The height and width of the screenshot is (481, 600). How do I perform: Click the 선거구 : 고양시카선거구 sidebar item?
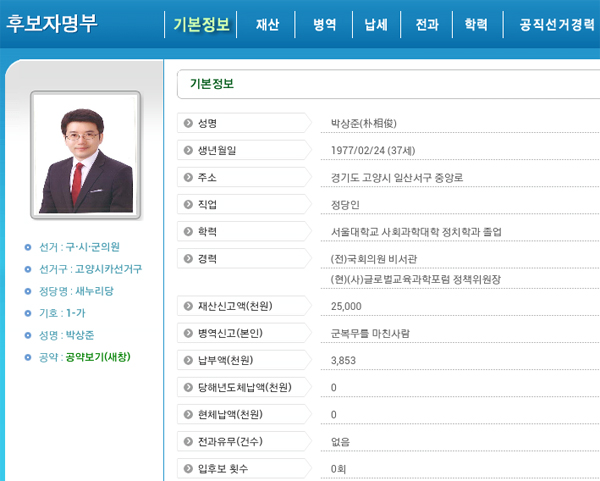click(x=83, y=269)
